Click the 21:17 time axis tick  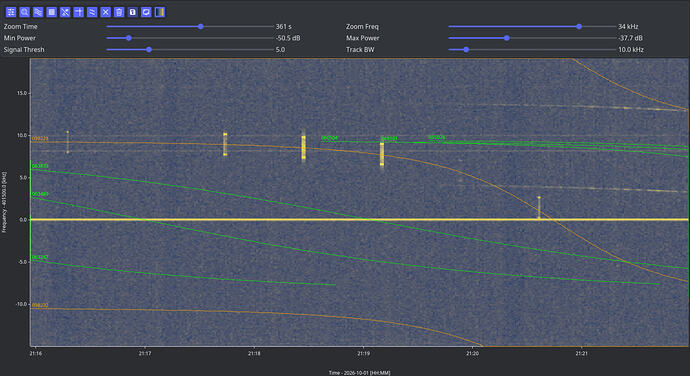[145, 354]
